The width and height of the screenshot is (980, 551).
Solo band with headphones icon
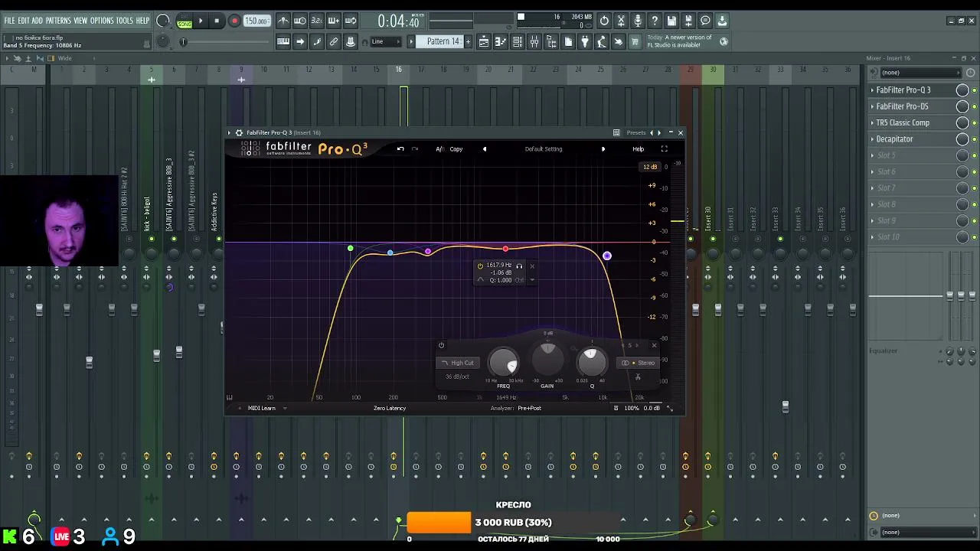tap(519, 266)
